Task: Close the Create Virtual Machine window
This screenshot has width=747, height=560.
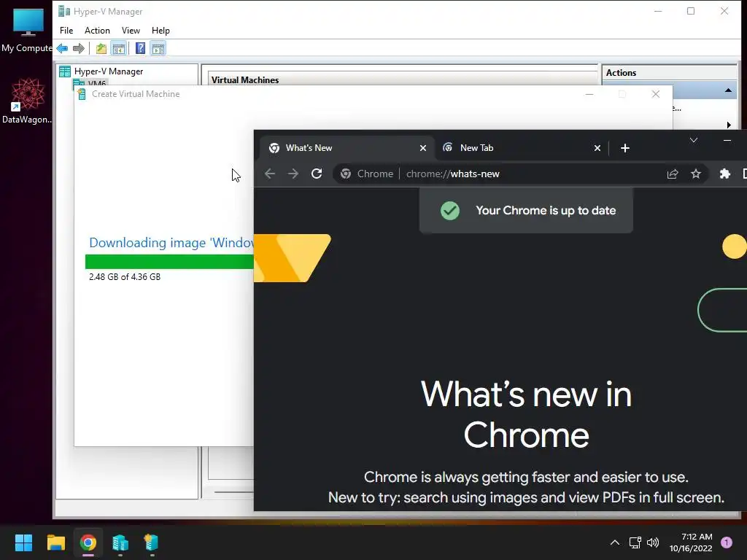Action: (x=656, y=94)
